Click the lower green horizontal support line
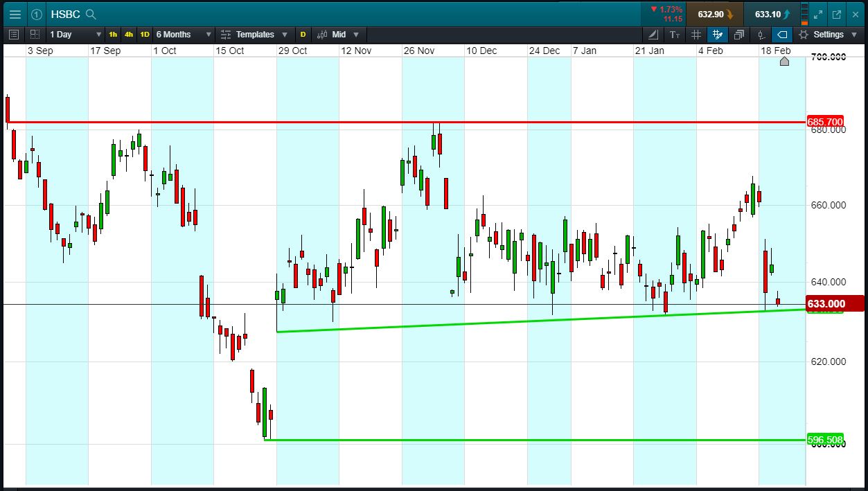Image resolution: width=868 pixels, height=491 pixels. (x=535, y=440)
